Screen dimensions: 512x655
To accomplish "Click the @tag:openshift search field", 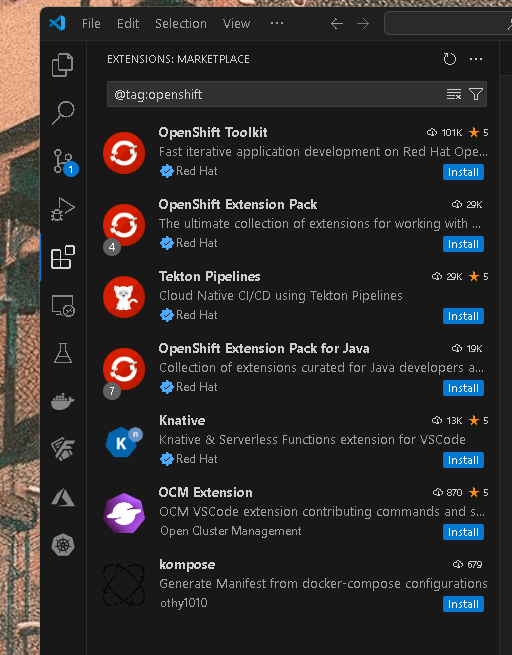I will [x=276, y=94].
